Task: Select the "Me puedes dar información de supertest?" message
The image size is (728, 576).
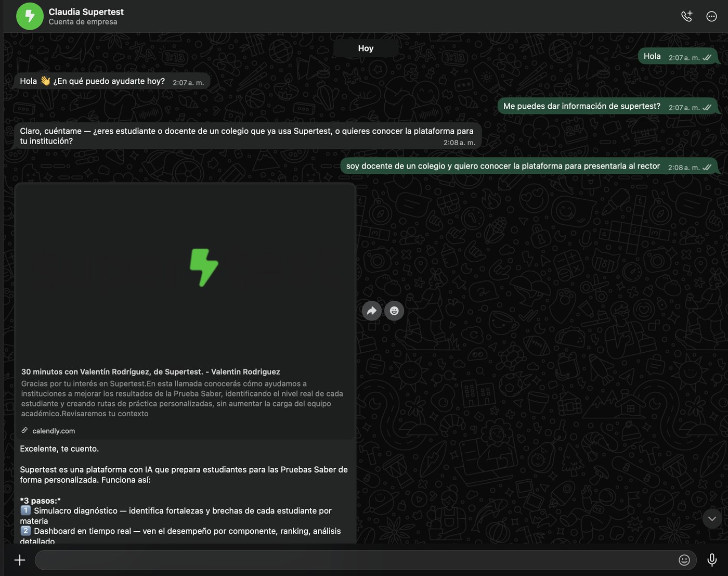Action: coord(608,106)
